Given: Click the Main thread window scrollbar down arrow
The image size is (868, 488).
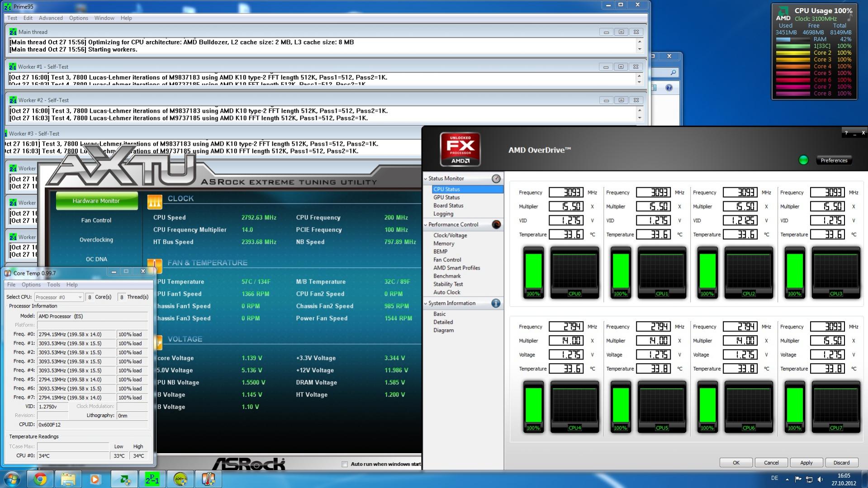Looking at the screenshot, I should click(x=639, y=49).
